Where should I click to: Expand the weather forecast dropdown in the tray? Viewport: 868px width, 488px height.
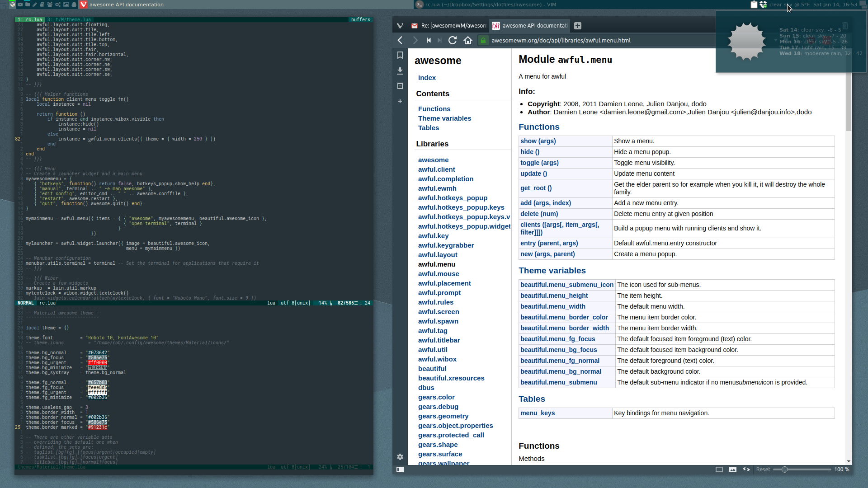[x=775, y=40]
